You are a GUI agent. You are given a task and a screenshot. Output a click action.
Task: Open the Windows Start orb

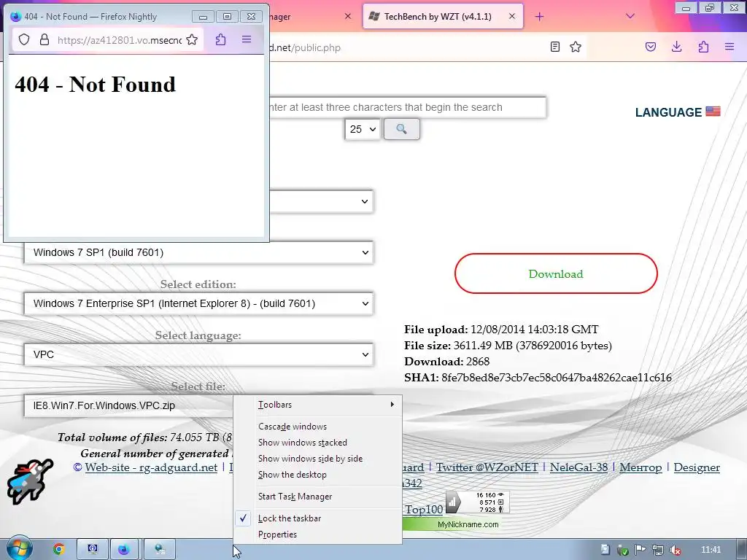(19, 548)
